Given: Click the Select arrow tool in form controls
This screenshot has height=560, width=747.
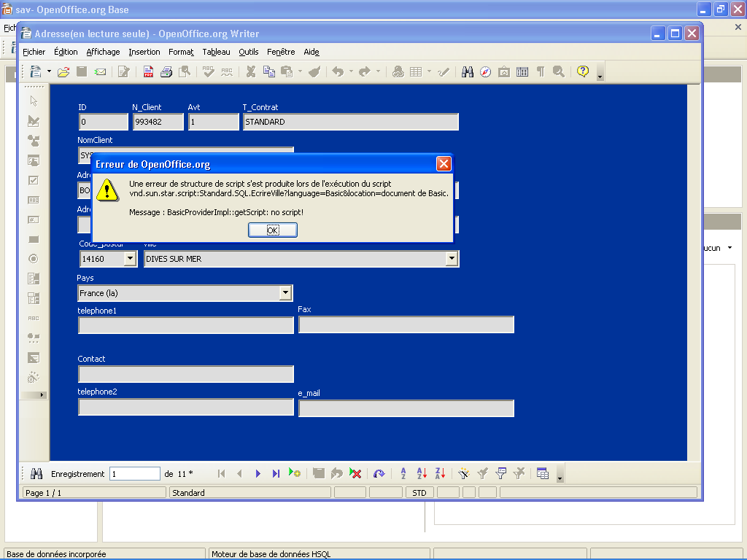Looking at the screenshot, I should tap(34, 101).
